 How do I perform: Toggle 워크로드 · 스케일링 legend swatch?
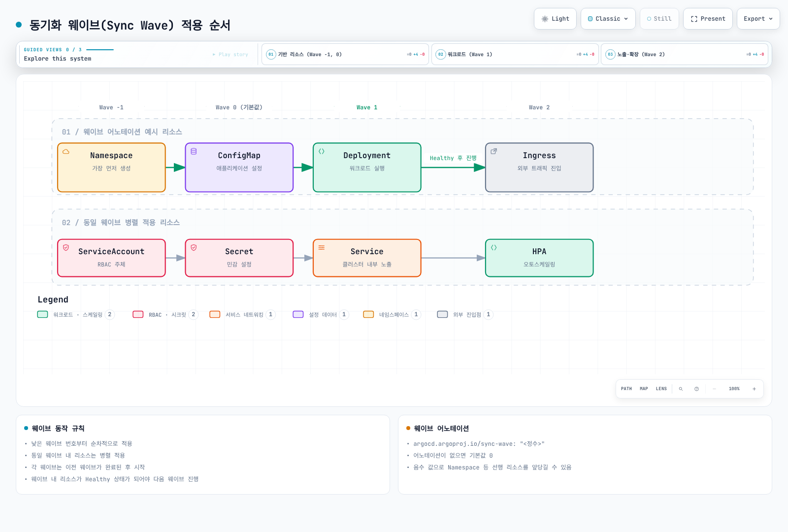click(x=43, y=314)
